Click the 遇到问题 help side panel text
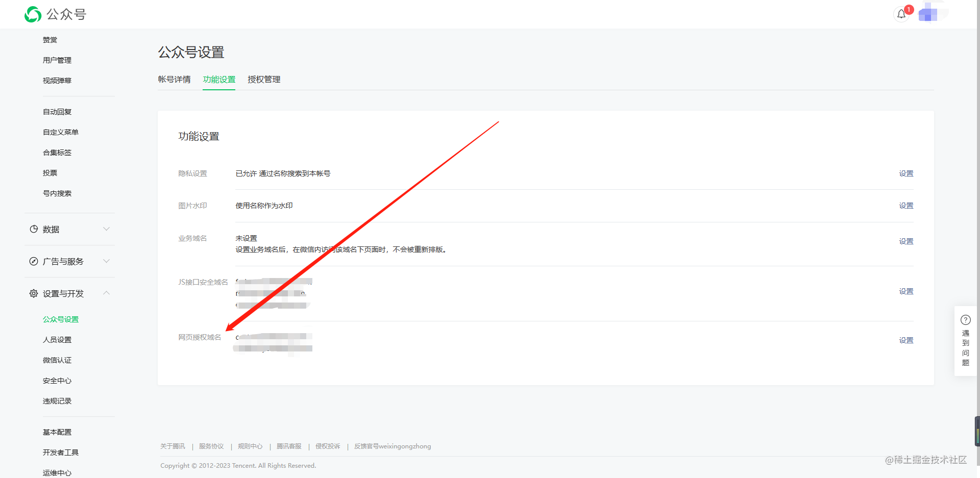The image size is (980, 478). click(x=966, y=348)
